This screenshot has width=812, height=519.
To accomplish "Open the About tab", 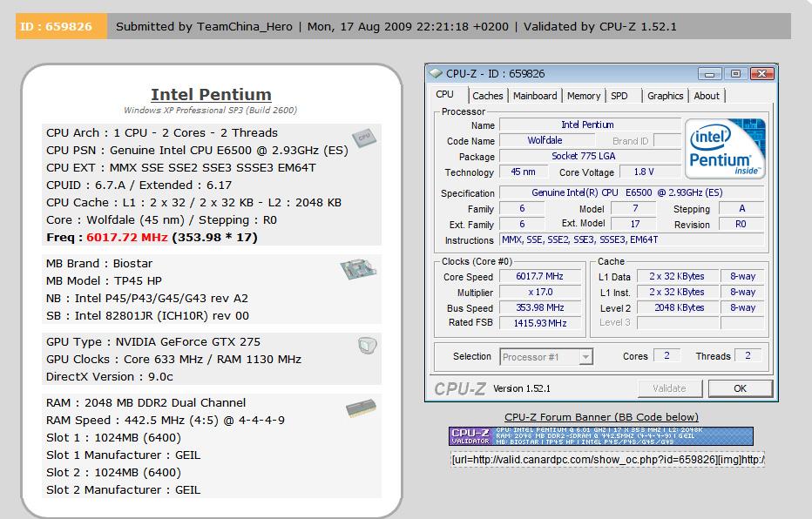I will [707, 96].
